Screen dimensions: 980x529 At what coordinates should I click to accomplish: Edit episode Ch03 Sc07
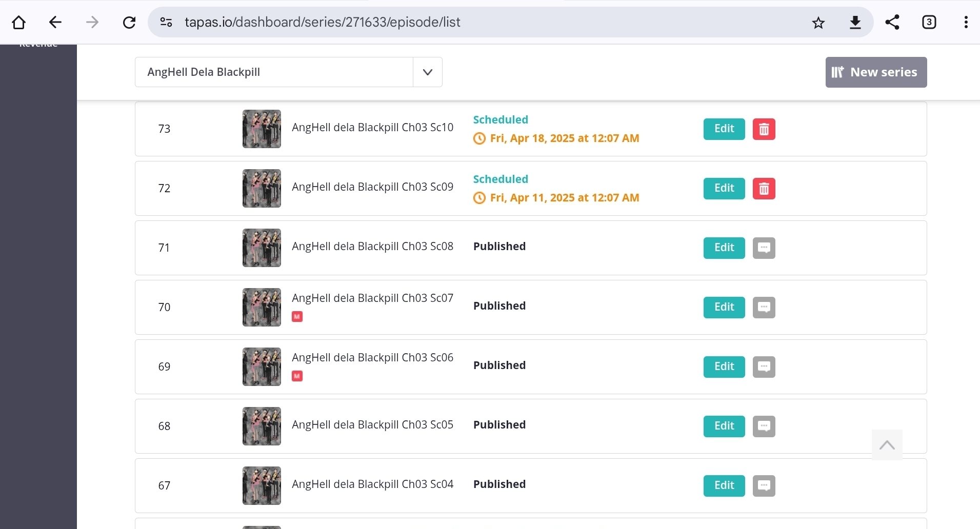click(x=724, y=308)
